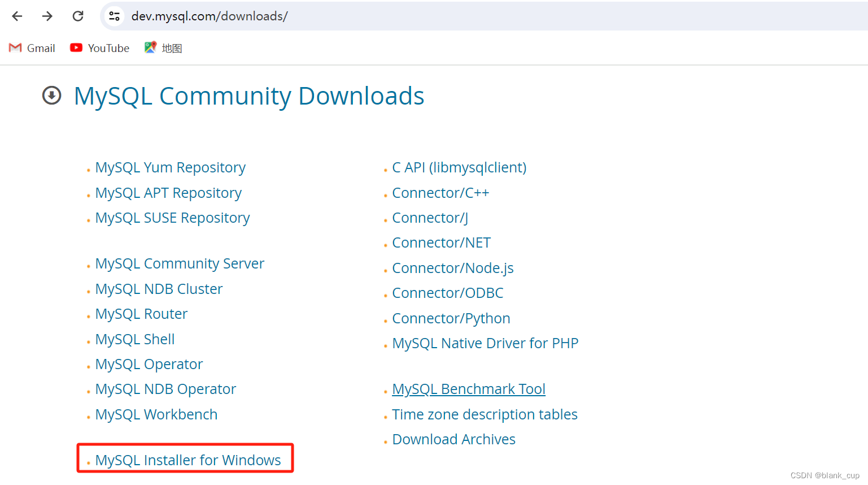Open site information icon in address bar
868x485 pixels.
pos(114,16)
